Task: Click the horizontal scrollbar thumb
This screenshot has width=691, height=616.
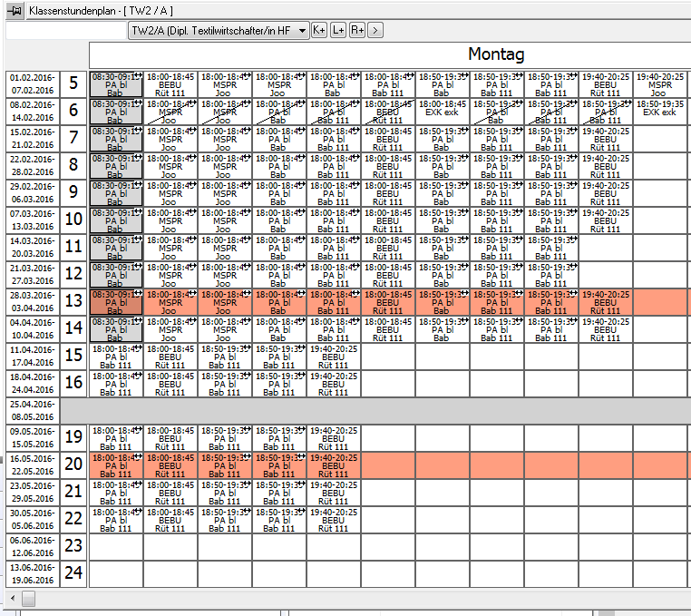Action: [x=29, y=598]
